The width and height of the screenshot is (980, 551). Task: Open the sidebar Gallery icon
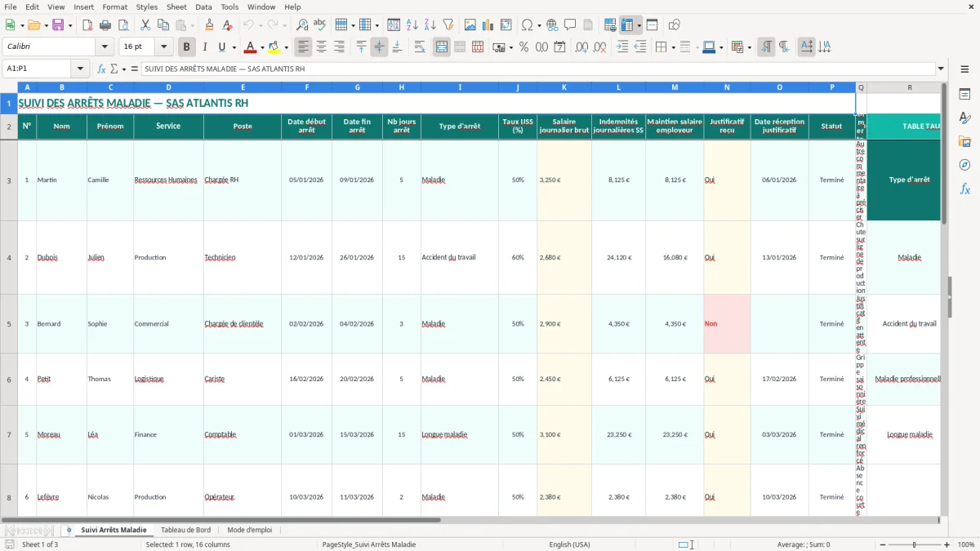pos(964,141)
